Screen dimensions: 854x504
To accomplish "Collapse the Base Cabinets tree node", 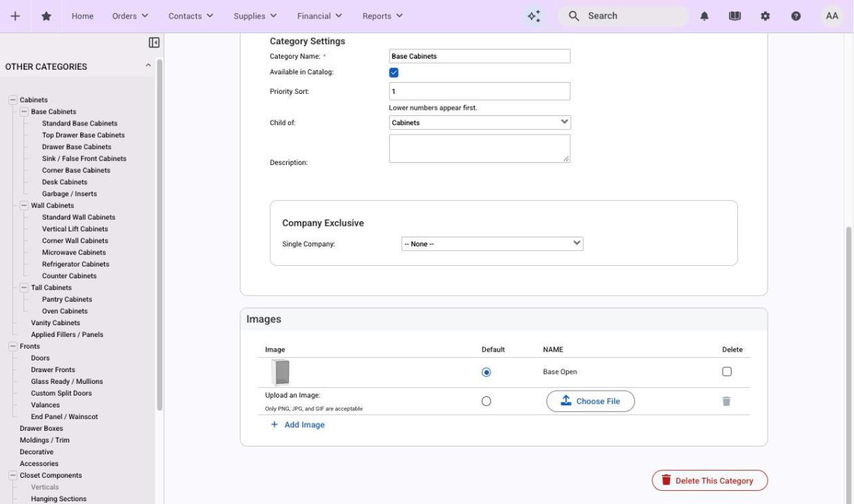I will coord(23,112).
